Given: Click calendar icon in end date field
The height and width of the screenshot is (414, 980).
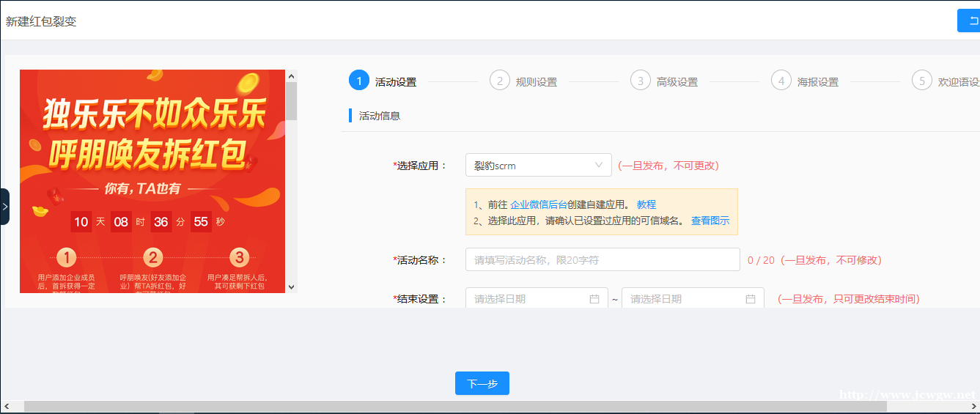Looking at the screenshot, I should tap(751, 299).
